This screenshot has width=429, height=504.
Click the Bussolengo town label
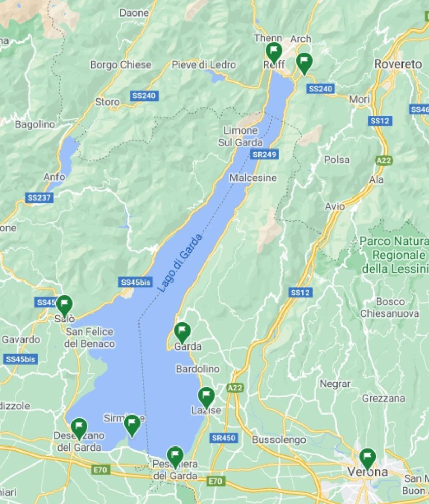pyautogui.click(x=279, y=439)
